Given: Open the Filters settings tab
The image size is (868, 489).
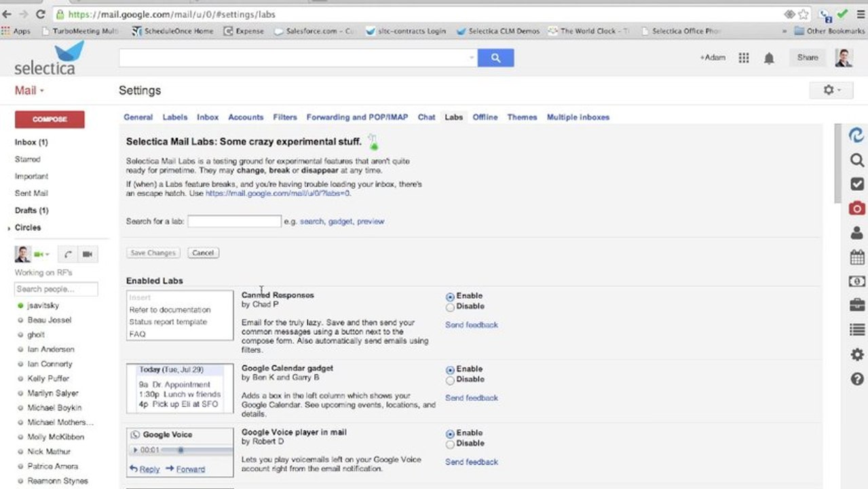Looking at the screenshot, I should 285,117.
